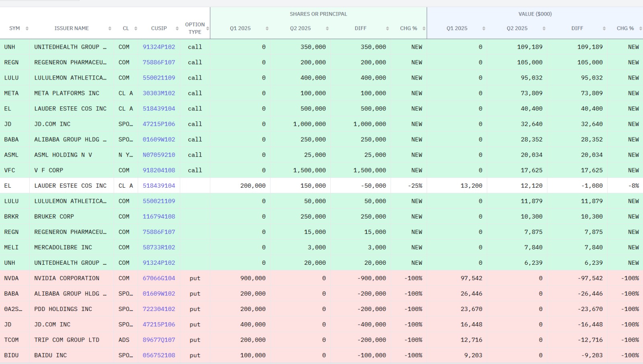
Task: Sort by value DIFF arrow icon
Action: click(x=604, y=29)
